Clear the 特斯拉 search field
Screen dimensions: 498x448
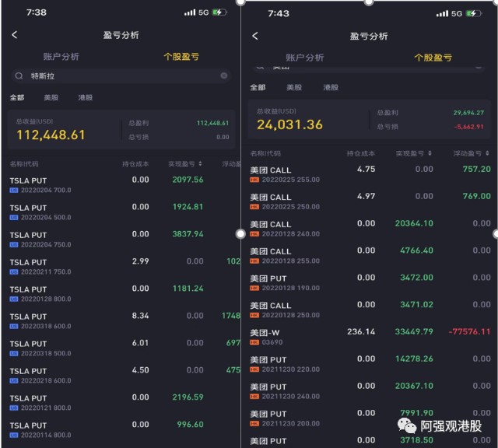pos(224,75)
